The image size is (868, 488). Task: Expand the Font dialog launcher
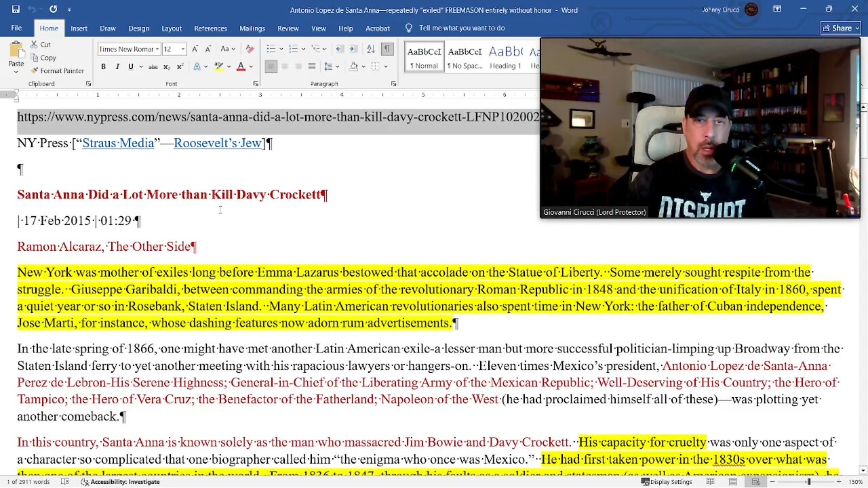[255, 84]
